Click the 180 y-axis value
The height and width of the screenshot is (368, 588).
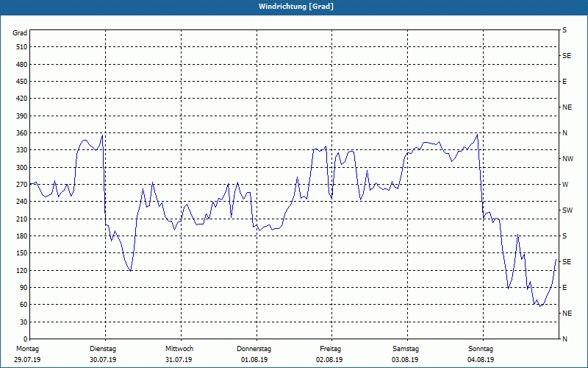point(22,236)
